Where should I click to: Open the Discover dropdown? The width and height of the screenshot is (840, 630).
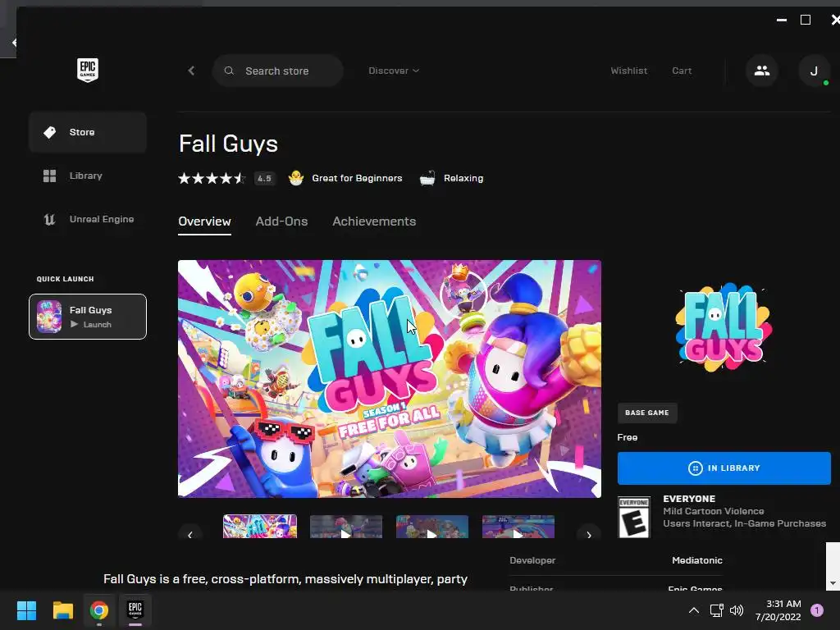[x=394, y=71]
